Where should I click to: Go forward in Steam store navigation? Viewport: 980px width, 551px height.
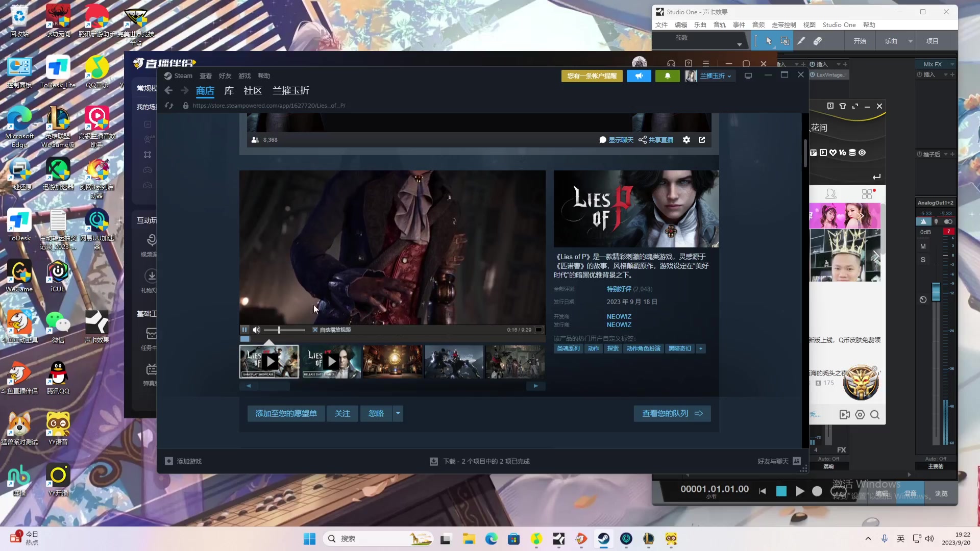click(x=185, y=91)
